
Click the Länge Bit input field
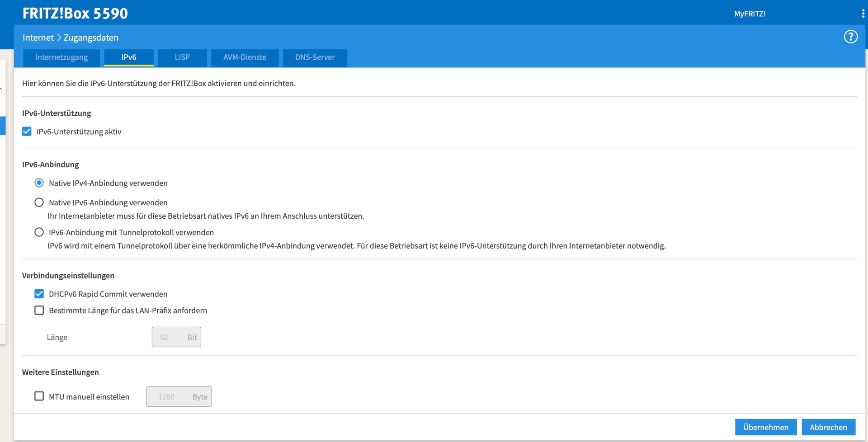click(x=176, y=337)
